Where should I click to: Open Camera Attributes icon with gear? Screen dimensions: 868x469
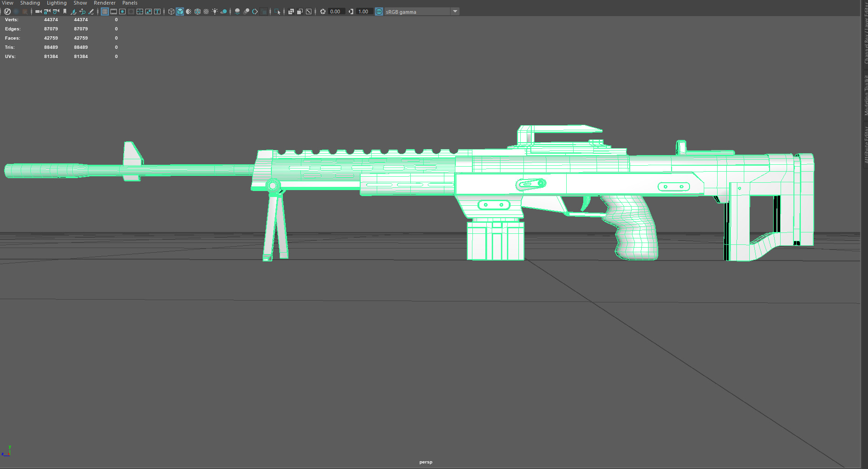(56, 12)
